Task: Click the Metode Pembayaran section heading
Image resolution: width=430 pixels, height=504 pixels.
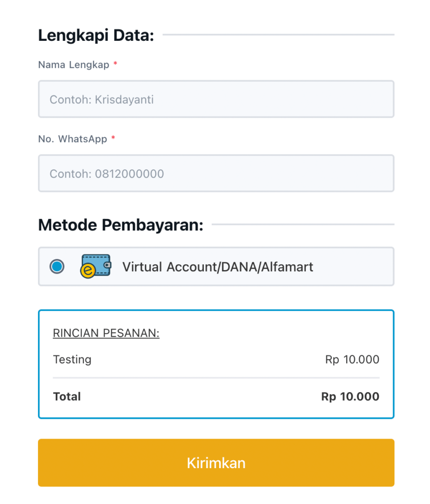Action: (x=121, y=225)
